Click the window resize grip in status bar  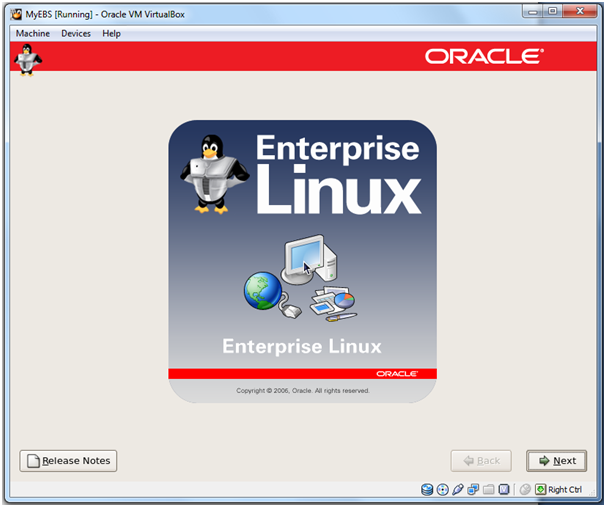click(x=592, y=492)
